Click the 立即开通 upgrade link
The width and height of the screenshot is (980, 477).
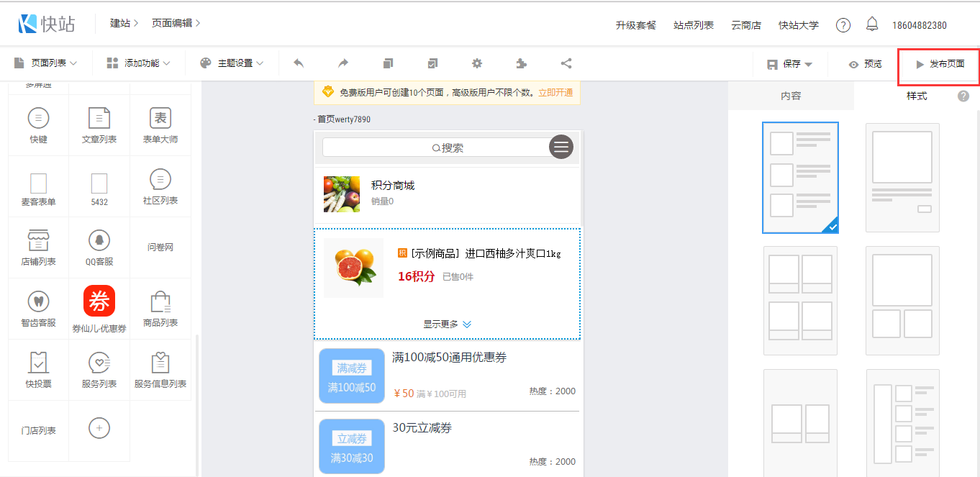(555, 92)
